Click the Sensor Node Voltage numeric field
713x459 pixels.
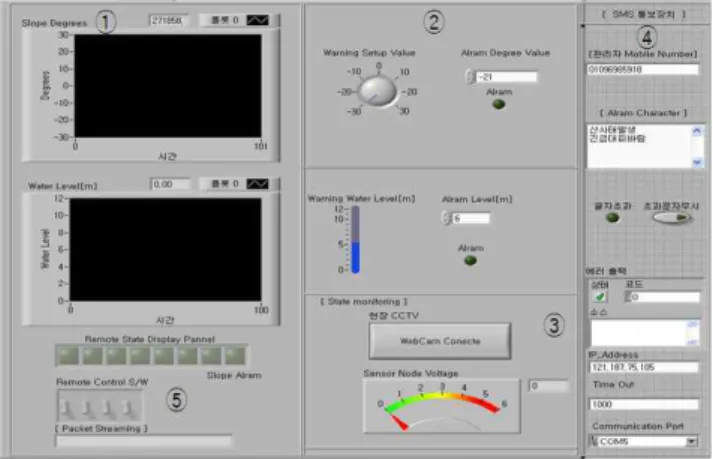(x=548, y=386)
